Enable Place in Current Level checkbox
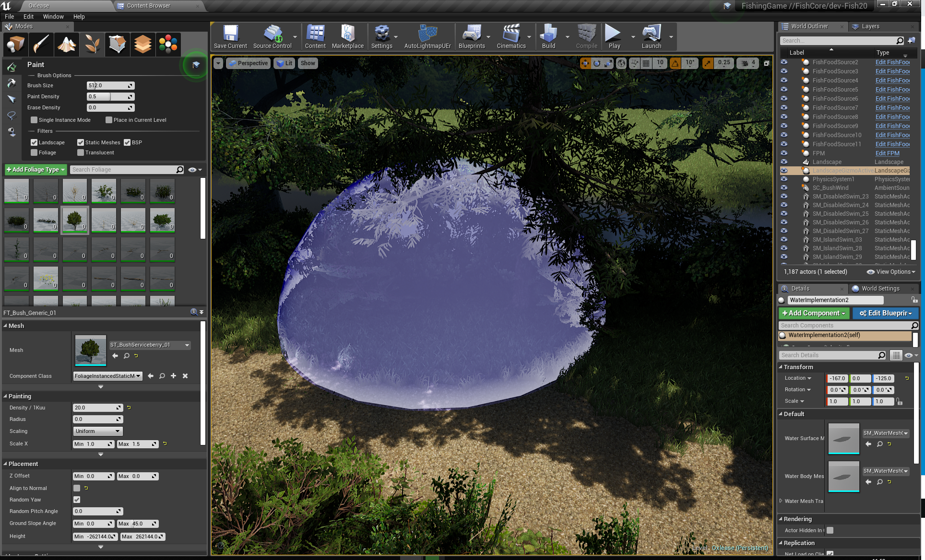The height and width of the screenshot is (560, 925). pyautogui.click(x=109, y=120)
